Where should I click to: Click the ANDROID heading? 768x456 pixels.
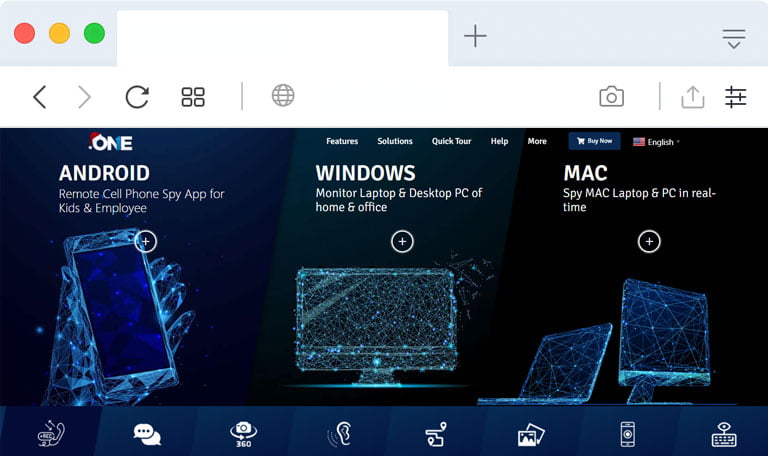pyautogui.click(x=104, y=173)
